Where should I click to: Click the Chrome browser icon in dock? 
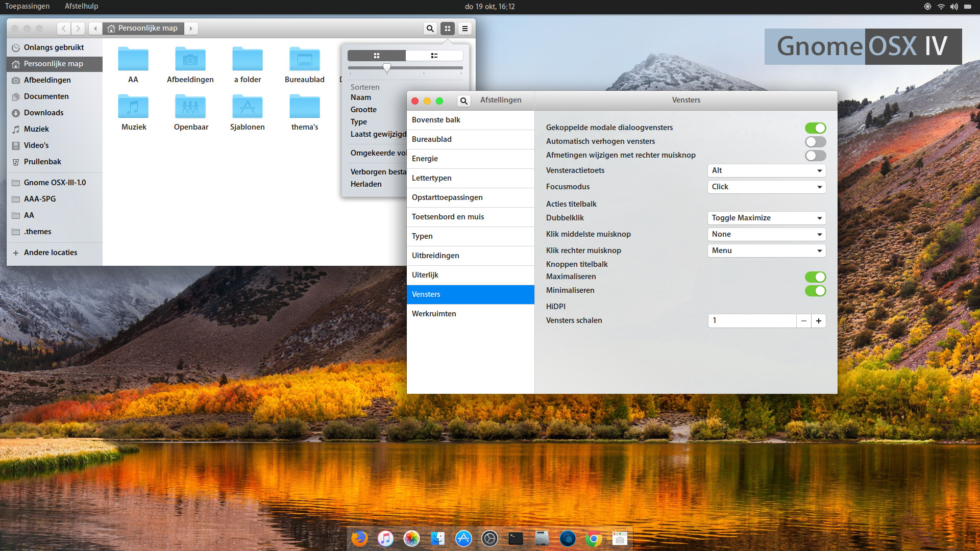click(594, 539)
